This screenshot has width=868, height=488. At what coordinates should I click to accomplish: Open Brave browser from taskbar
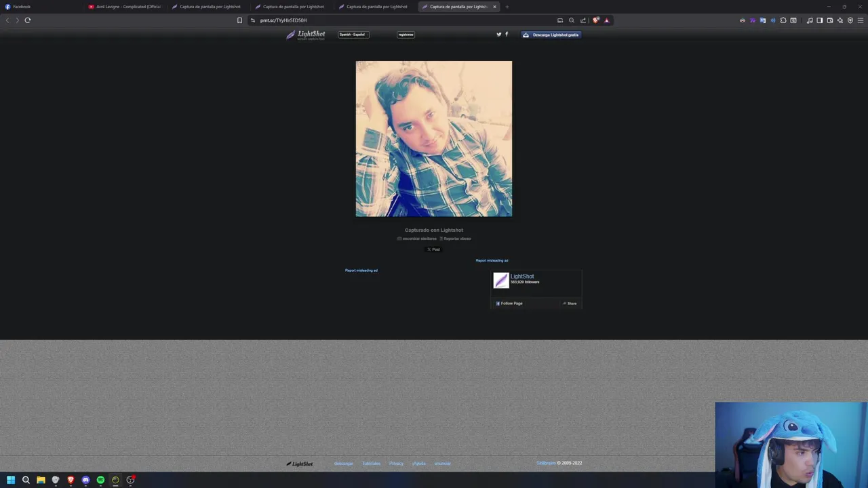click(71, 480)
